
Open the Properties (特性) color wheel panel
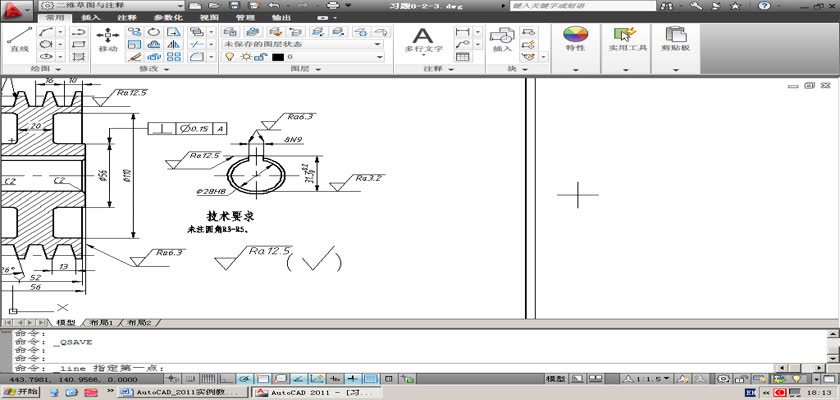(575, 38)
